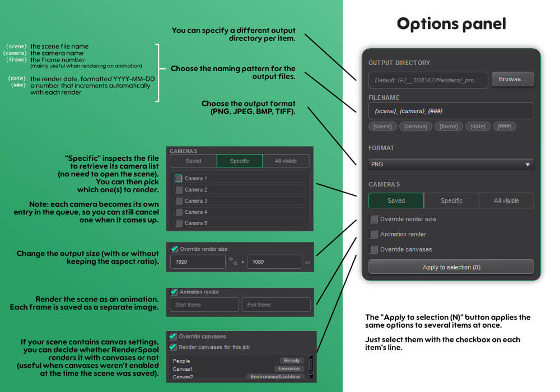Toggle the aspect ratio link icon
The height and width of the screenshot is (392, 560).
(233, 262)
